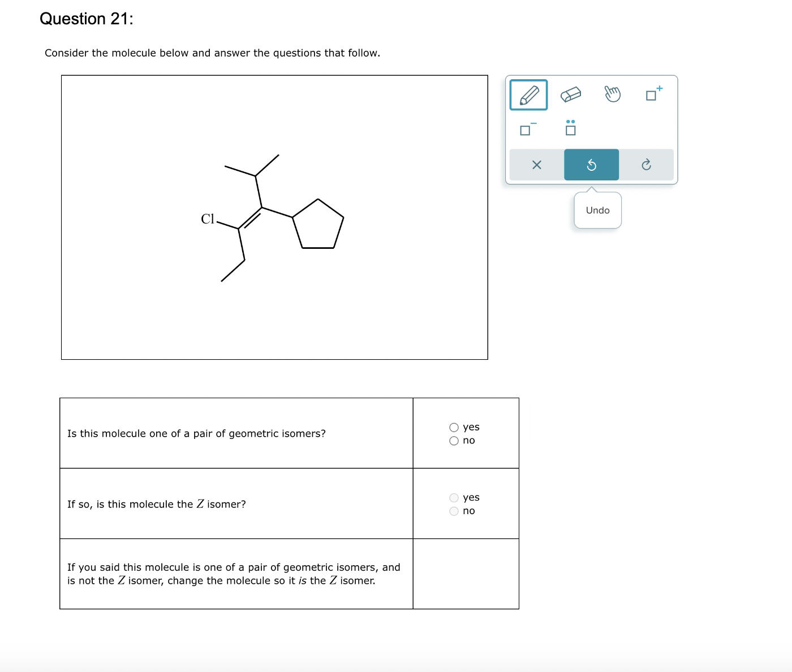
Task: Click the Undo tooltip button
Action: [x=597, y=210]
